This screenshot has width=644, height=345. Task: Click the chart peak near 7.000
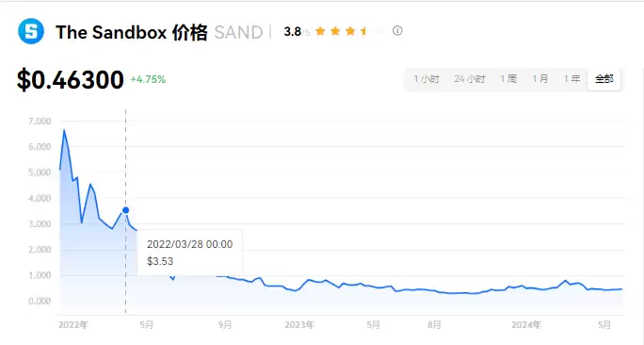(x=64, y=130)
